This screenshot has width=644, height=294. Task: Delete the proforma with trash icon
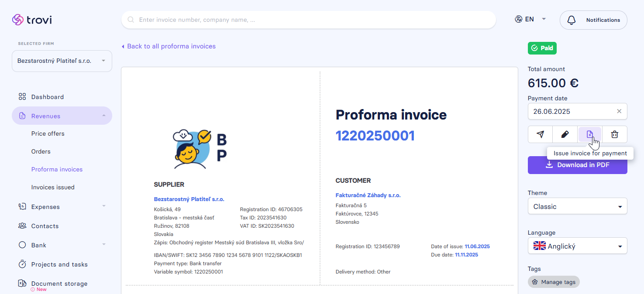(615, 134)
